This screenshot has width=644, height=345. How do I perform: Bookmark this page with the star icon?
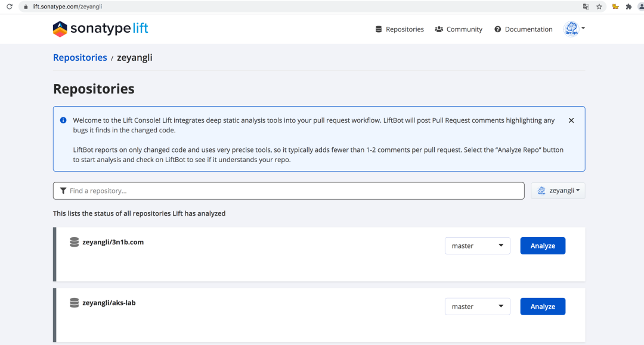pos(599,7)
